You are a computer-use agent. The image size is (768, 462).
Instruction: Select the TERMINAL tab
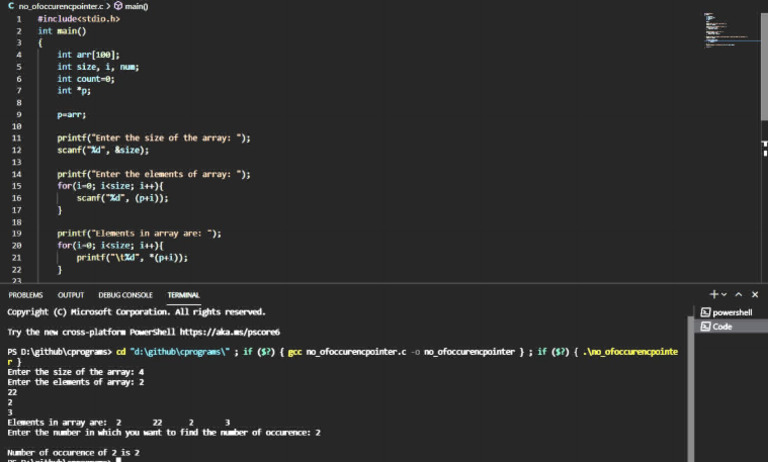click(x=183, y=295)
